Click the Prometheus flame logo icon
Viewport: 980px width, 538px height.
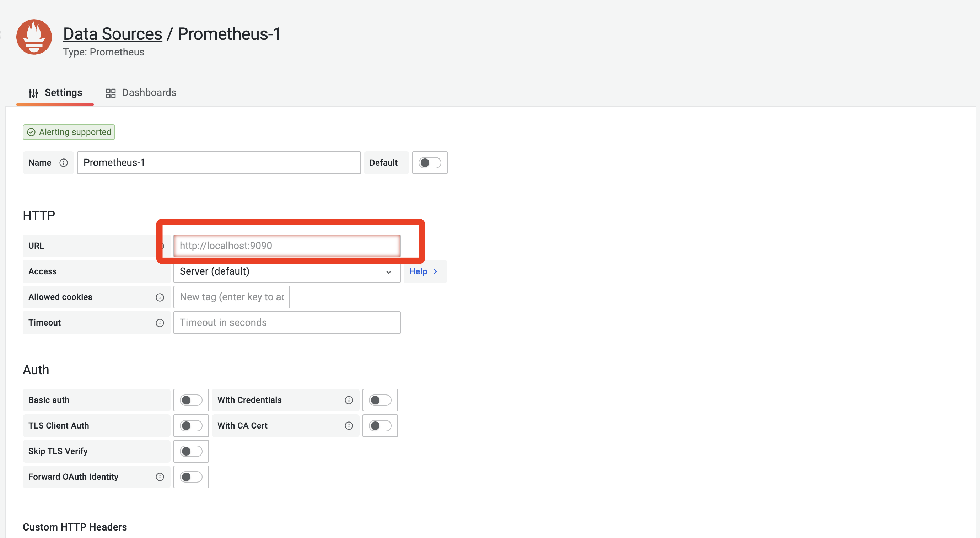pyautogui.click(x=34, y=37)
